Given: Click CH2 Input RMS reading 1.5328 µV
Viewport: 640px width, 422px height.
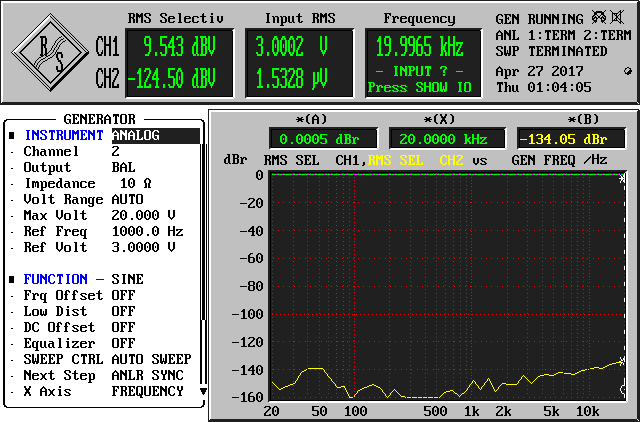Looking at the screenshot, I should point(291,79).
